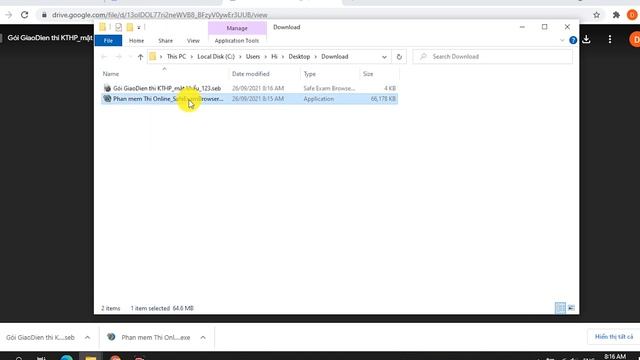Go up one folder level arrow
This screenshot has height=360, width=640.
[140, 57]
